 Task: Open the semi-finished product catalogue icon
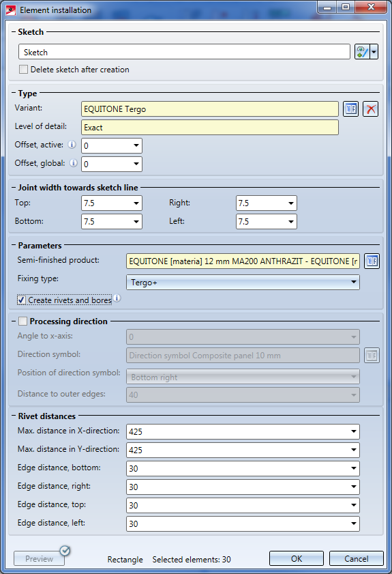[372, 261]
